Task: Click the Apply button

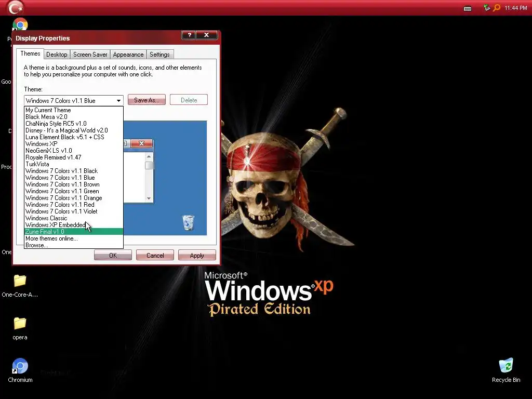Action: (x=197, y=255)
